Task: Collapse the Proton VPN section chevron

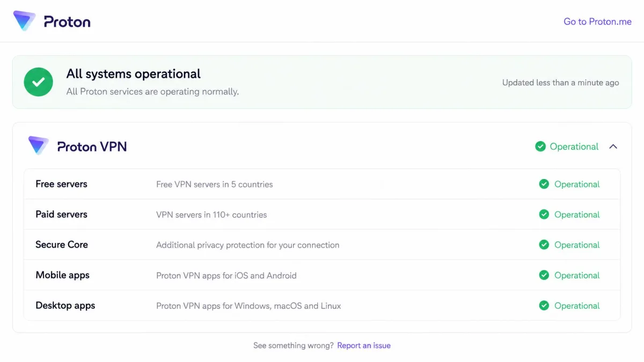Action: pyautogui.click(x=613, y=146)
